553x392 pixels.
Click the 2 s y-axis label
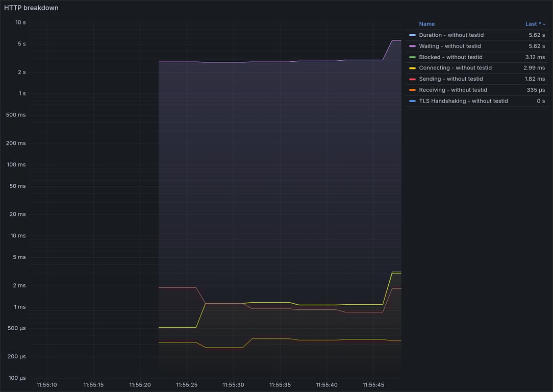pyautogui.click(x=22, y=72)
